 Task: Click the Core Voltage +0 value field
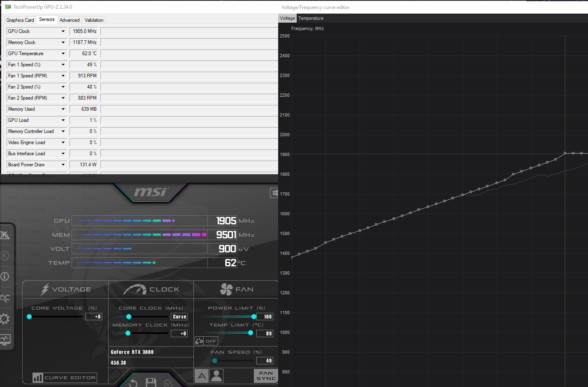pyautogui.click(x=93, y=317)
